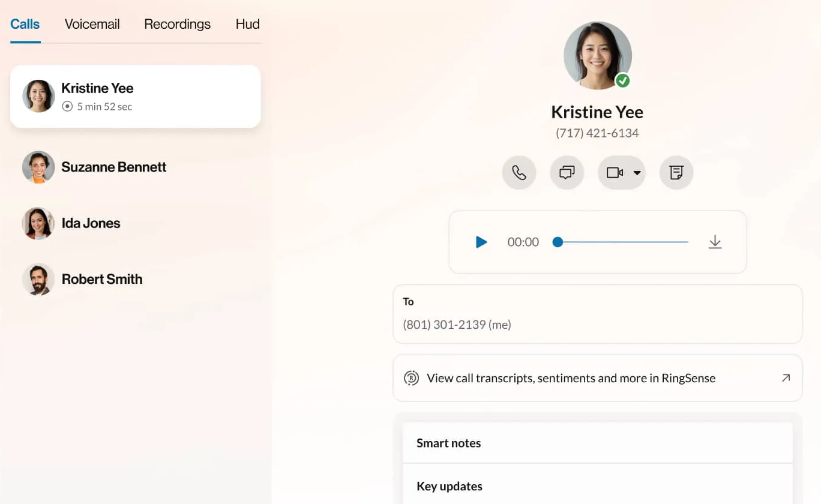Download the call recording
This screenshot has width=821, height=504.
click(715, 242)
